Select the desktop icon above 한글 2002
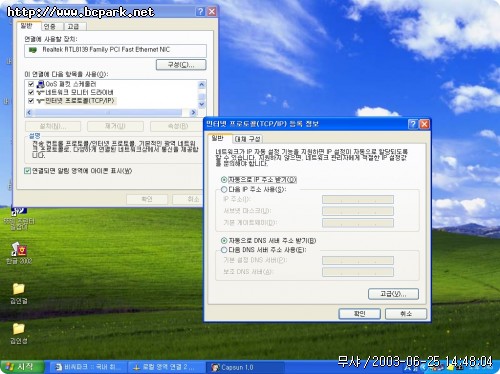This screenshot has width=500, height=374. click(19, 212)
